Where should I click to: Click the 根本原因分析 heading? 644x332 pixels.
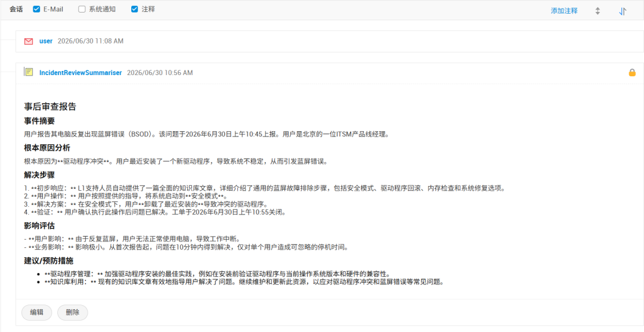click(47, 148)
